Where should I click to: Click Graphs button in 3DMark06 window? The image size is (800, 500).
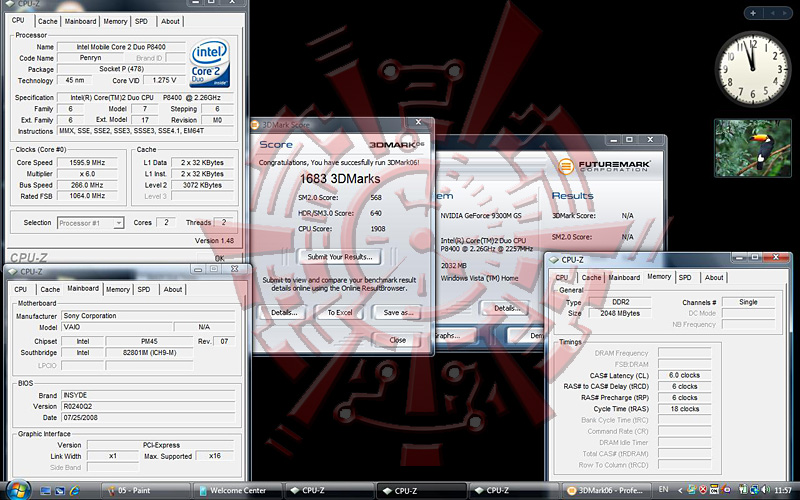[454, 335]
